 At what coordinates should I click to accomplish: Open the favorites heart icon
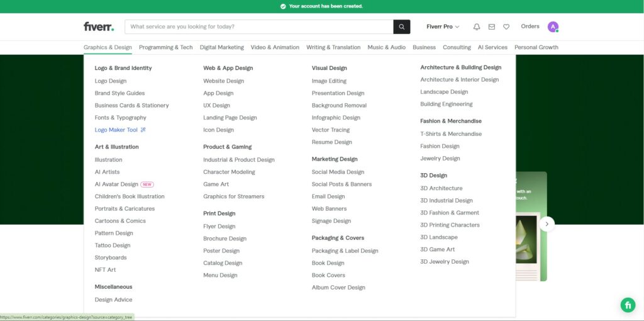coord(506,26)
